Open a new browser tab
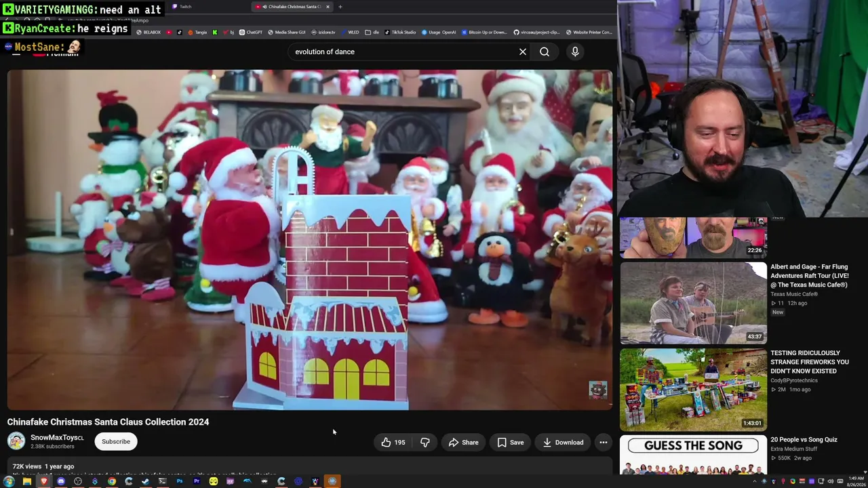Screen dimensions: 868x488 click(x=340, y=7)
